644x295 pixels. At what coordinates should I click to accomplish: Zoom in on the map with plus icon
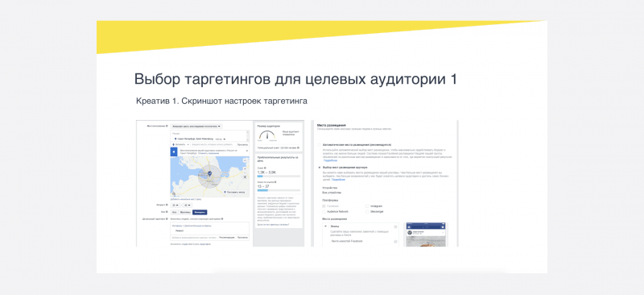pos(246,168)
